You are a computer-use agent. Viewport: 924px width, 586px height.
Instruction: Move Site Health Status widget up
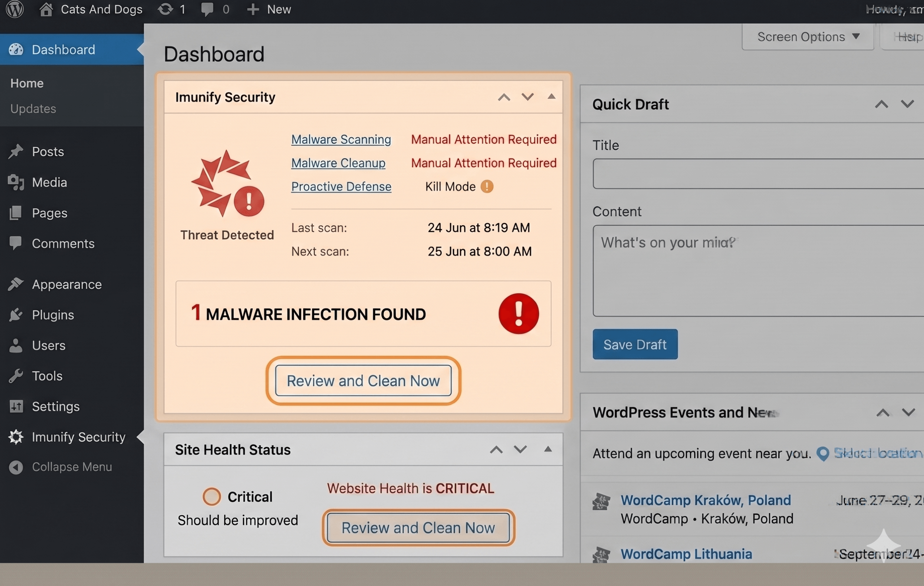496,450
